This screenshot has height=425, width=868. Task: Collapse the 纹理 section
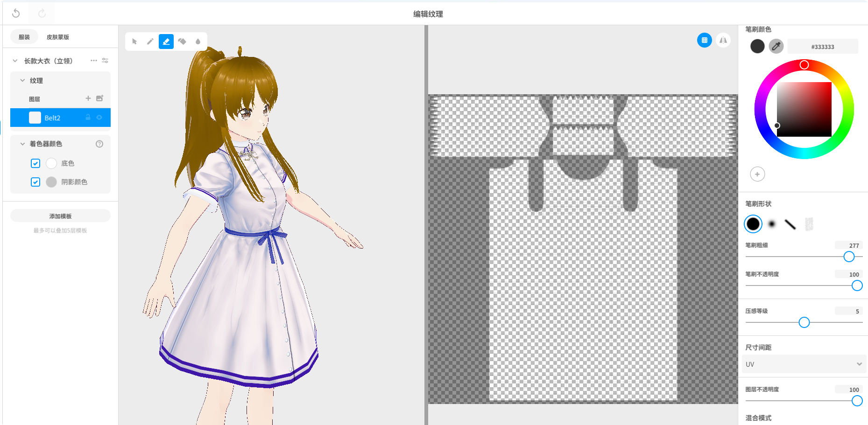(22, 80)
